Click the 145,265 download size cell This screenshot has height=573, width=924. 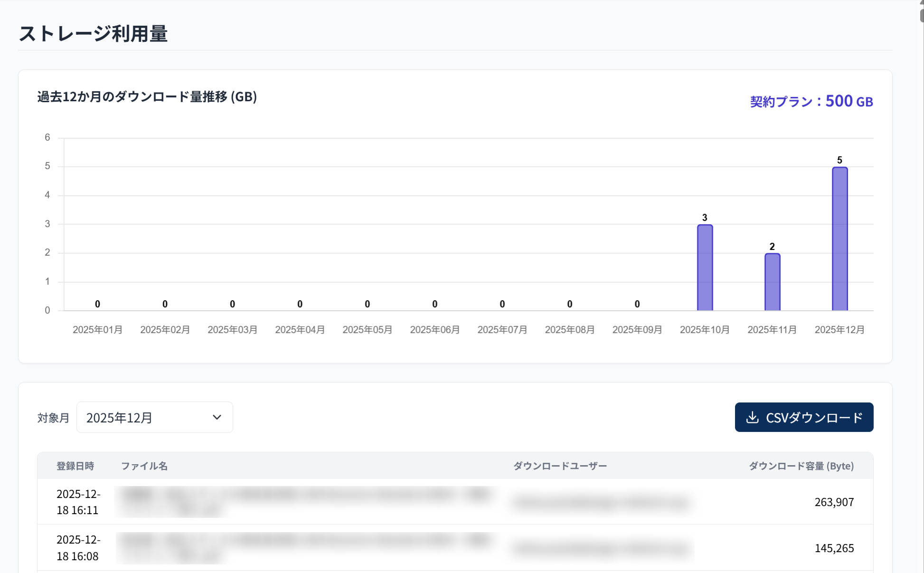pos(834,548)
